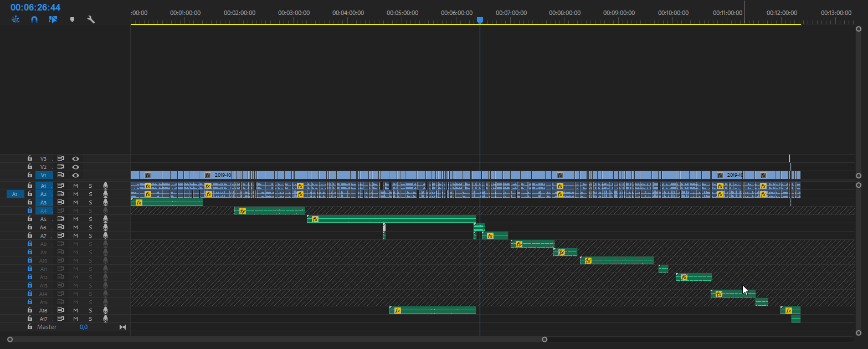Solo audio track A5
The height and width of the screenshot is (349, 868).
(x=90, y=219)
